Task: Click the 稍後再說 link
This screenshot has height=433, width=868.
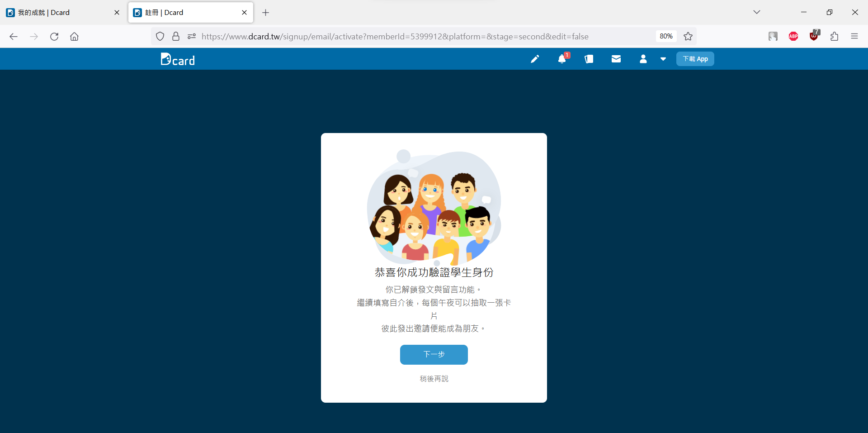Action: click(x=434, y=379)
